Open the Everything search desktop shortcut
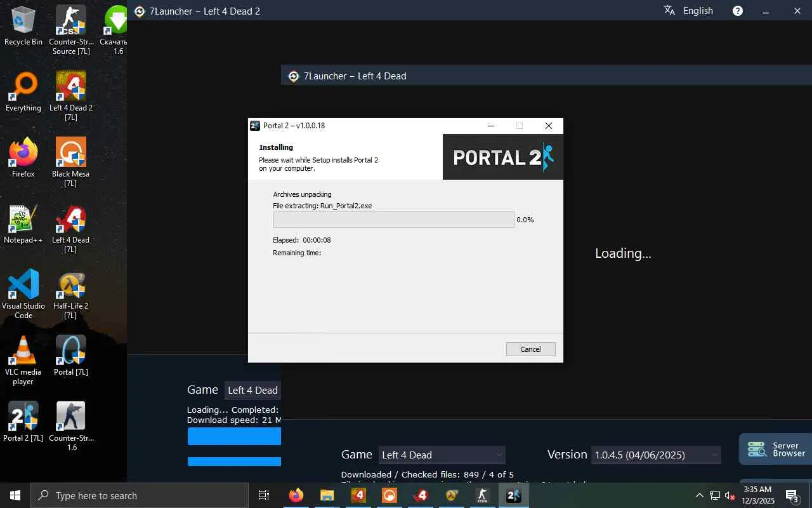This screenshot has height=508, width=812. [x=23, y=93]
